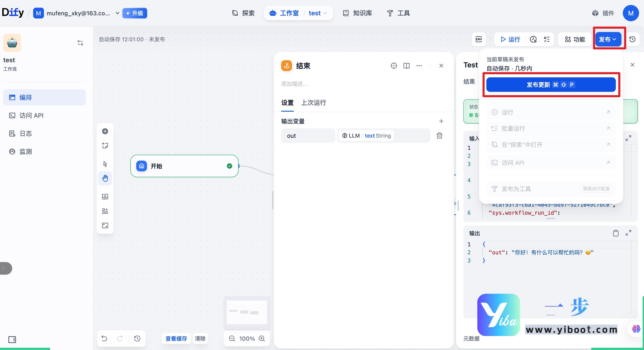Open the add node plus button
This screenshot has width=644, height=350.
click(x=105, y=131)
